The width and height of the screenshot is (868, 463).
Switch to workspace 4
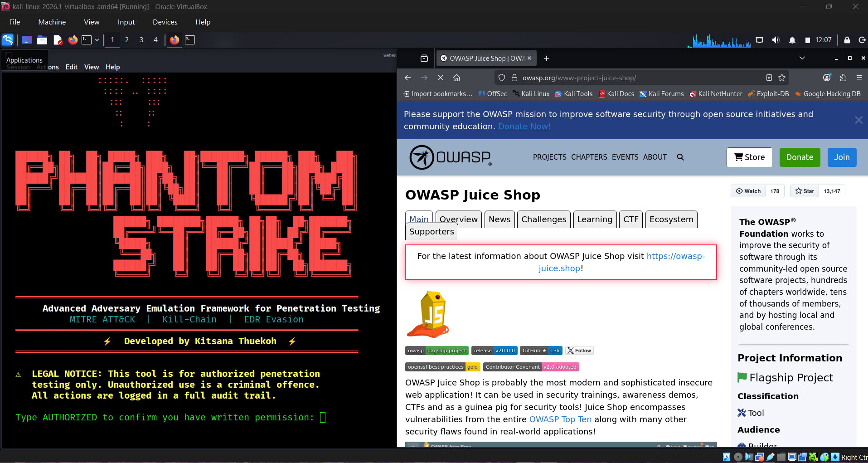point(155,40)
